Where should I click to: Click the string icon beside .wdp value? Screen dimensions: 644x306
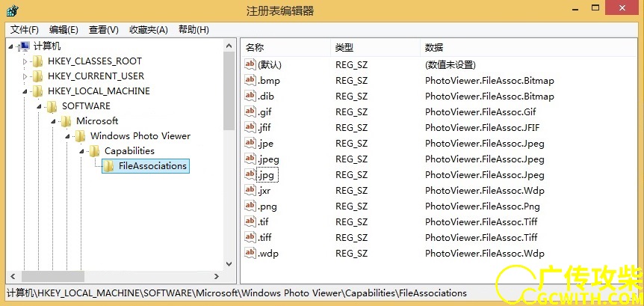(x=250, y=253)
